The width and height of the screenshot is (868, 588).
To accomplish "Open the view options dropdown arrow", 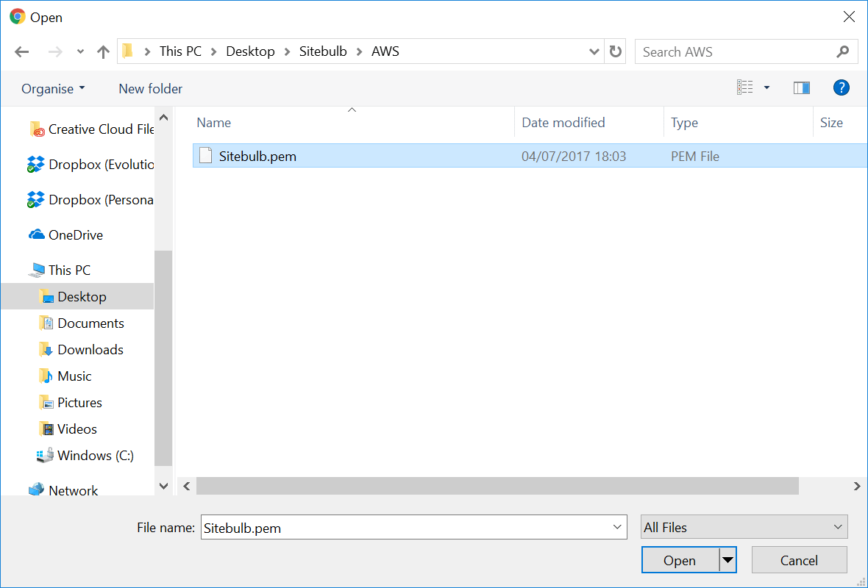I will coord(766,87).
